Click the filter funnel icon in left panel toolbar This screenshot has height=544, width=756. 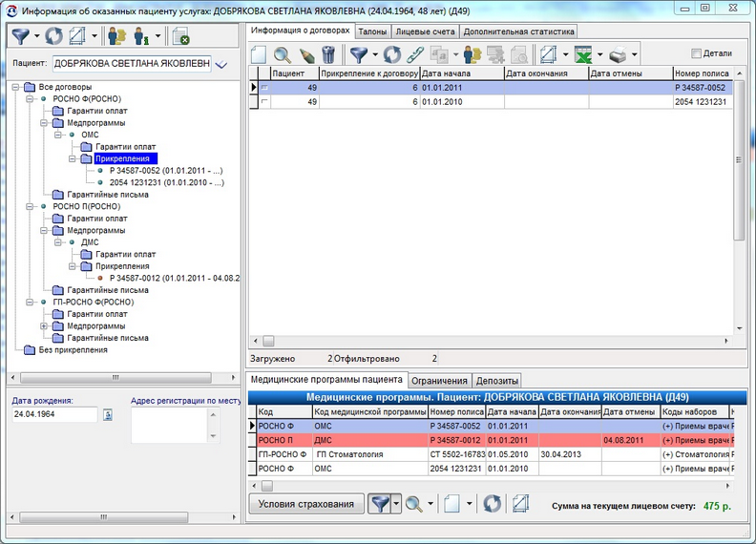click(21, 36)
